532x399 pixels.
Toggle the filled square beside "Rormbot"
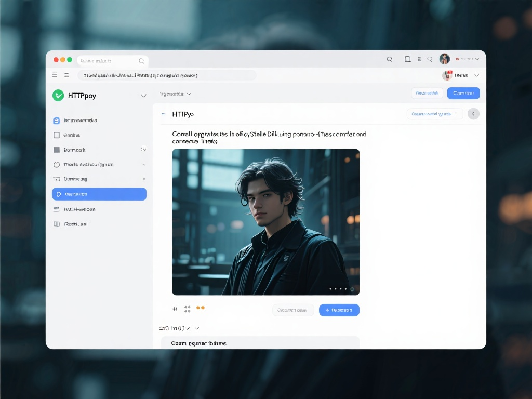57,150
